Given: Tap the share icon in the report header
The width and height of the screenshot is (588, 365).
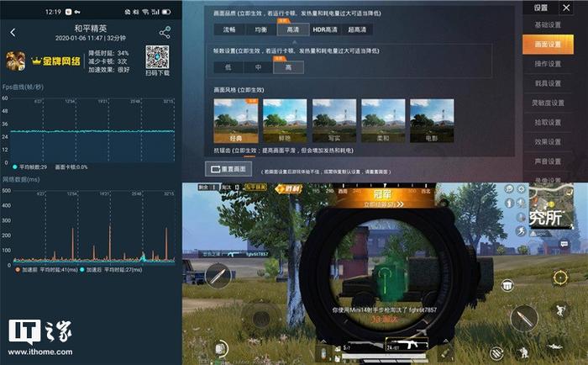Looking at the screenshot, I should pos(165,33).
